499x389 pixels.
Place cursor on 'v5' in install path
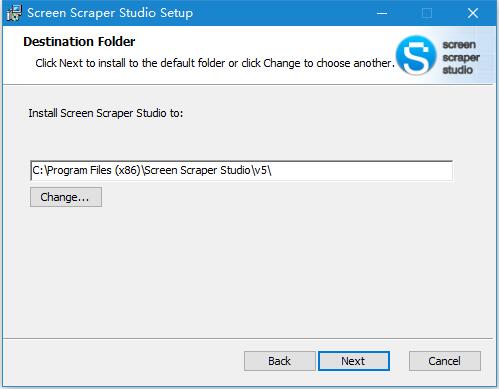[261, 171]
